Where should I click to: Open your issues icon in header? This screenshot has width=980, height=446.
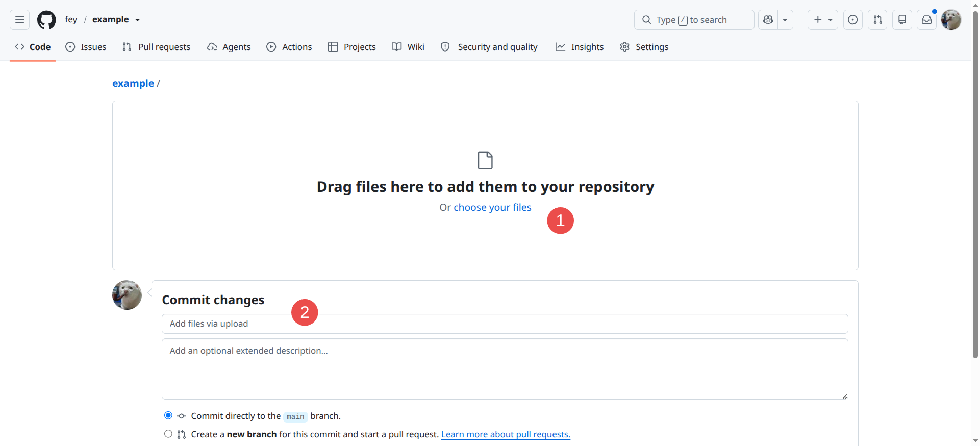[x=852, y=20]
